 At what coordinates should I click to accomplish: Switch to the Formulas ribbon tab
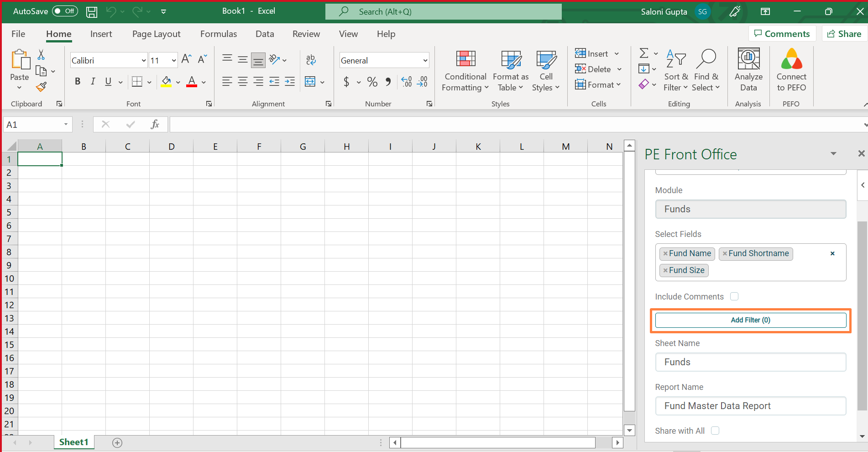[x=219, y=34]
